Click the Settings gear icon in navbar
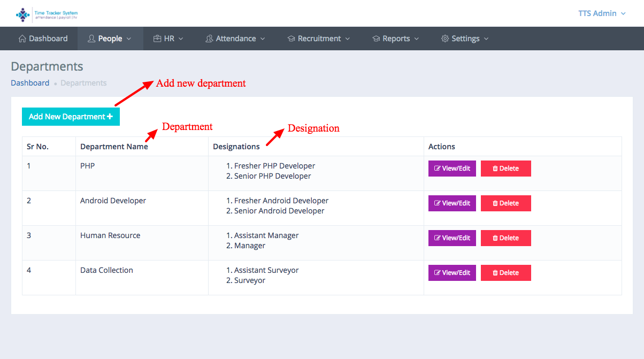Image resolution: width=644 pixels, height=359 pixels. coord(444,39)
